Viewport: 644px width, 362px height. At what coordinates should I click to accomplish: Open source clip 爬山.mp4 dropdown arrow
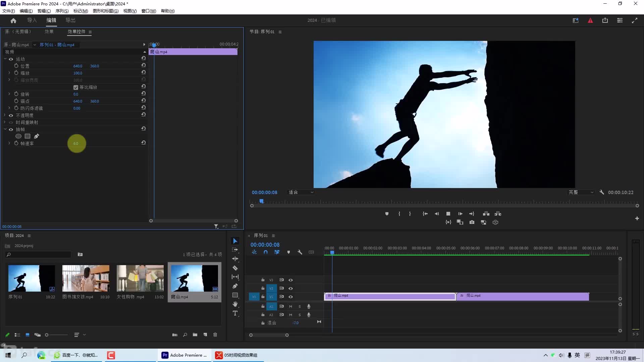35,45
